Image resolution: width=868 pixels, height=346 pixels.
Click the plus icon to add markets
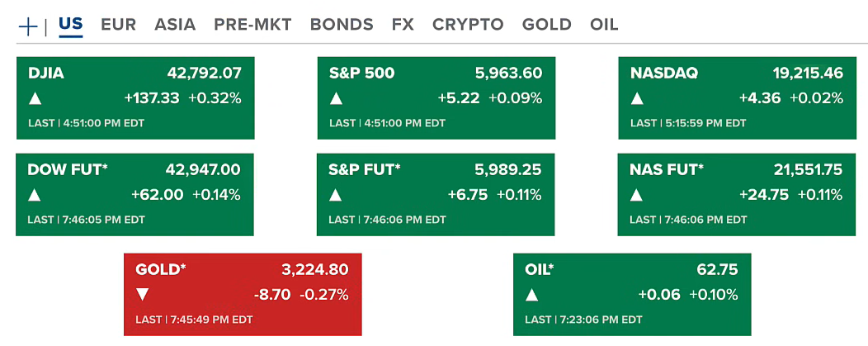(28, 26)
